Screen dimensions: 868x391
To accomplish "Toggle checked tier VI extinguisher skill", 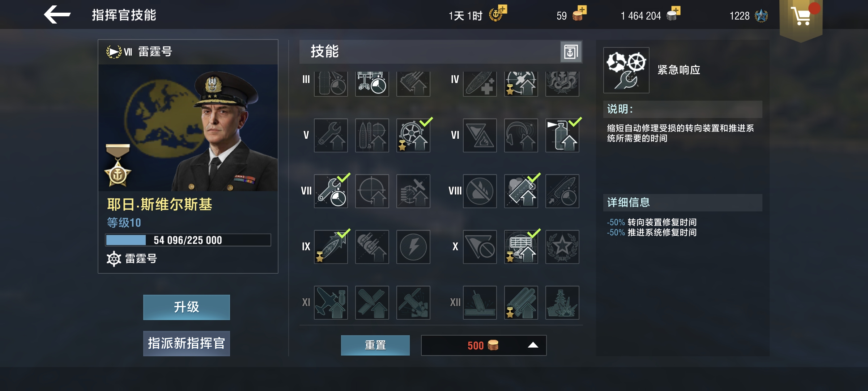I will click(562, 135).
